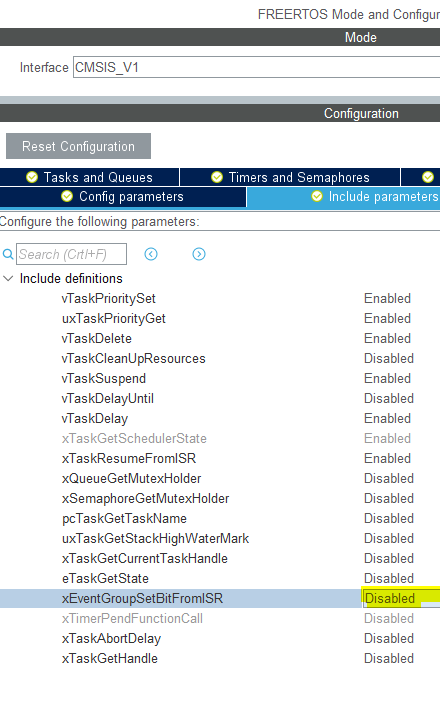Change vTaskCleanUpResources Disabled value
This screenshot has height=701, width=440.
tap(389, 359)
